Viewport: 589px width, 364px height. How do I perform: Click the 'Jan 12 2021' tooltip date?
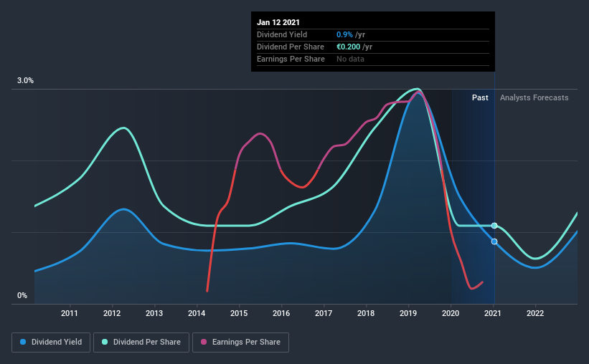(x=278, y=22)
